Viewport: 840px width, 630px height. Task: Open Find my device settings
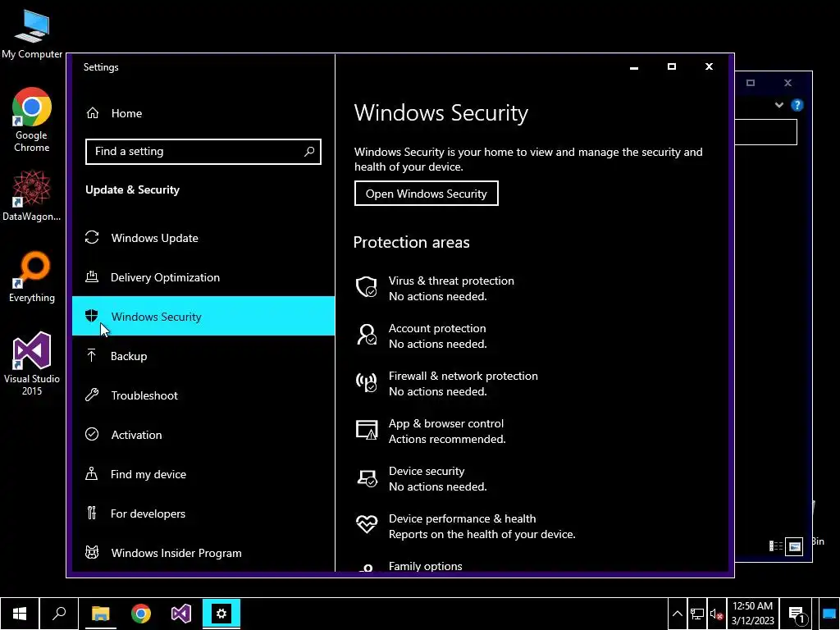coord(203,474)
